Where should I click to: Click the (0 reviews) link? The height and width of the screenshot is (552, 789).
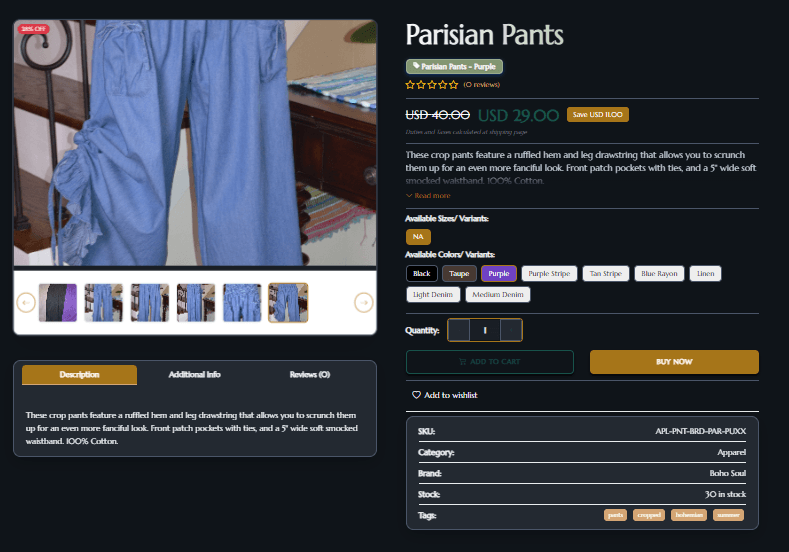(482, 85)
